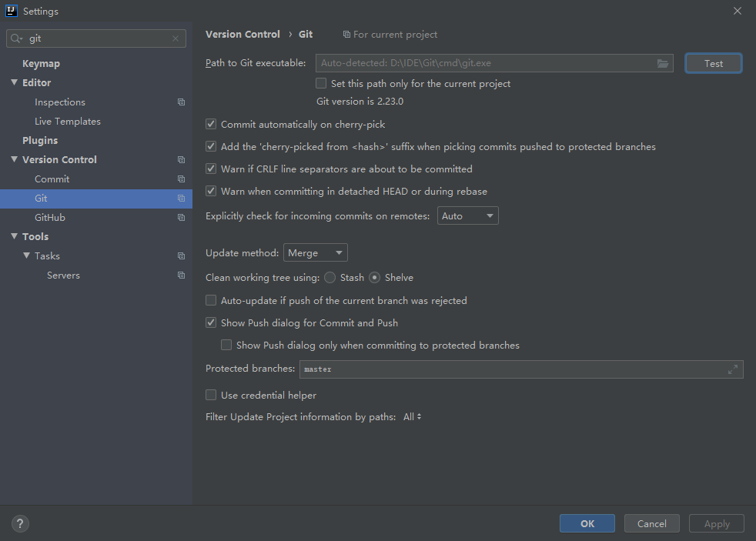Screen dimensions: 756x541
Task: Uncheck 'Show Push dialog for Commit and Push'
Action: (211, 322)
